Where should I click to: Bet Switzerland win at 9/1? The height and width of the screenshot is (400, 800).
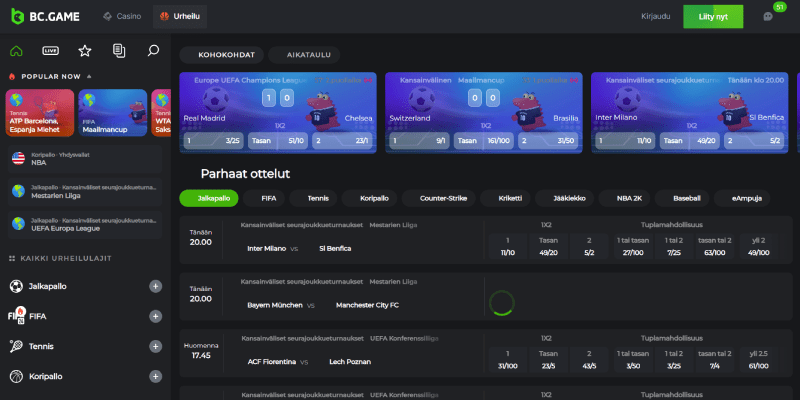tap(419, 141)
